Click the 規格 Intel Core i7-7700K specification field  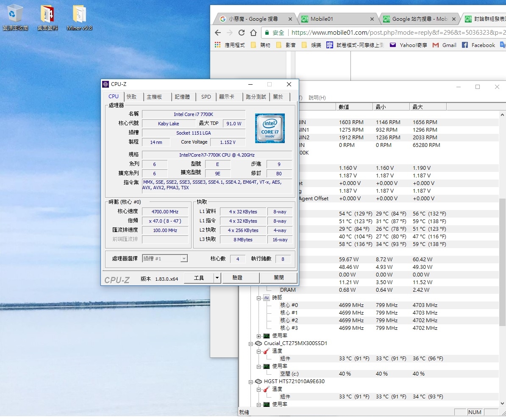pos(217,155)
